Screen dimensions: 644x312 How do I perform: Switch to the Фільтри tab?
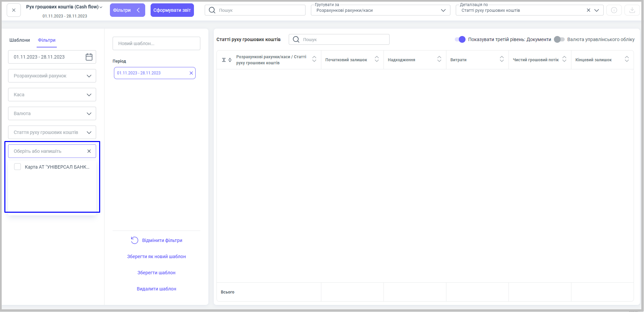click(x=47, y=40)
